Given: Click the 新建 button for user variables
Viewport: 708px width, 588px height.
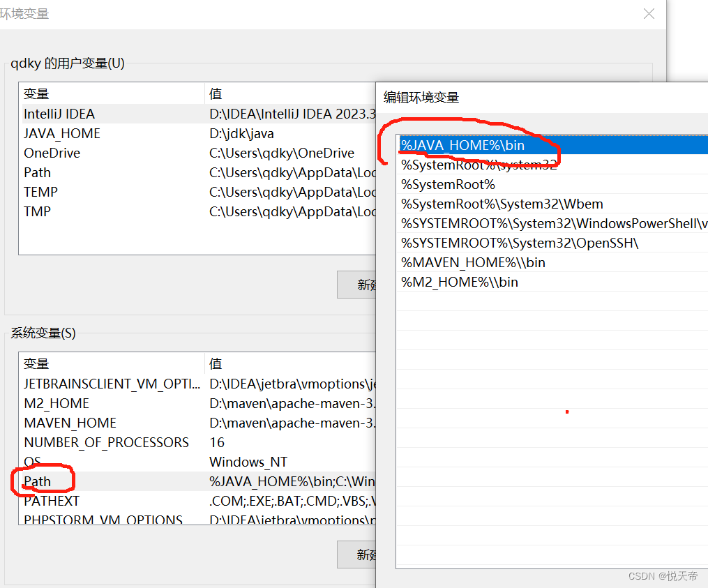Looking at the screenshot, I should click(x=362, y=285).
